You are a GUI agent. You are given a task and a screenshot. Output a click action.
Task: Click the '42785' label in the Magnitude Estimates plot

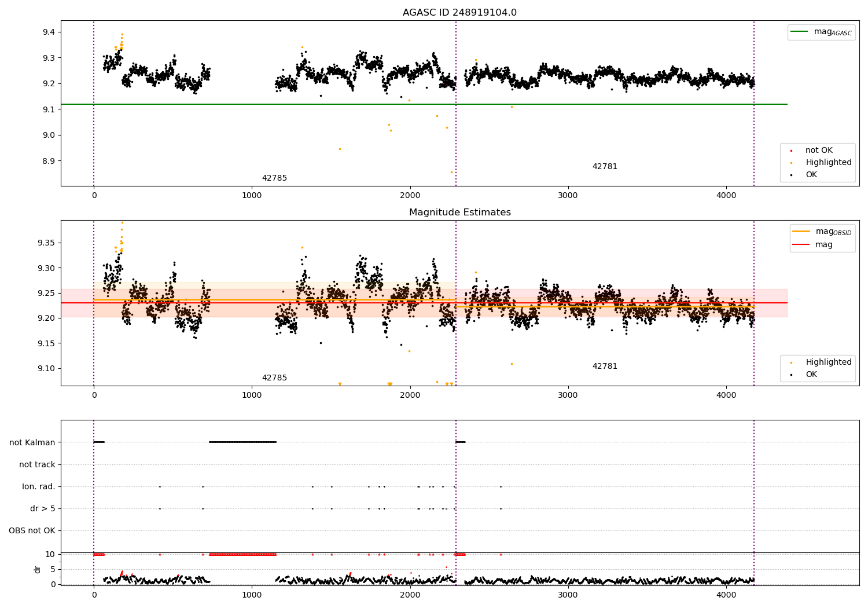[274, 378]
